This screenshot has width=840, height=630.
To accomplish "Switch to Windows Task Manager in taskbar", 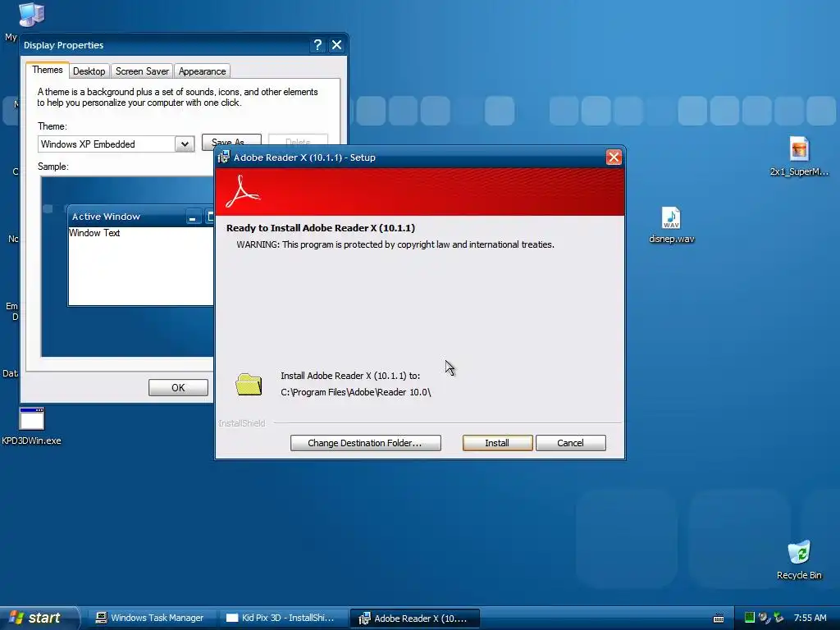I will pos(150,618).
